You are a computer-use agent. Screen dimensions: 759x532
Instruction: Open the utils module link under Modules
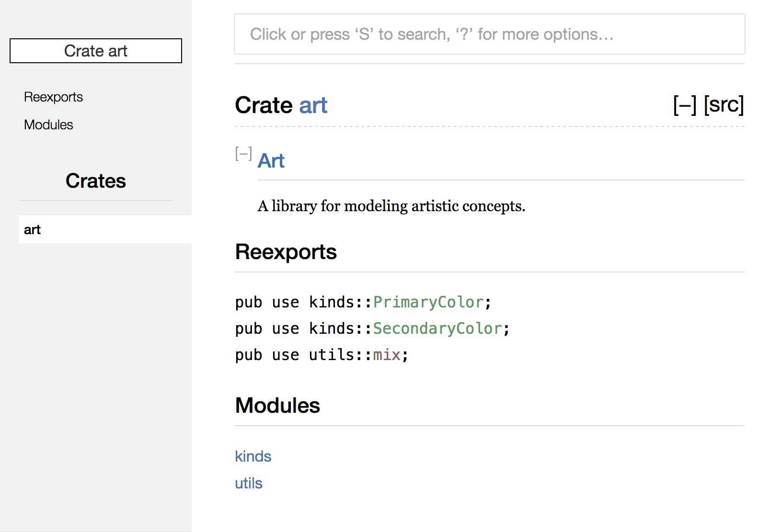[249, 483]
